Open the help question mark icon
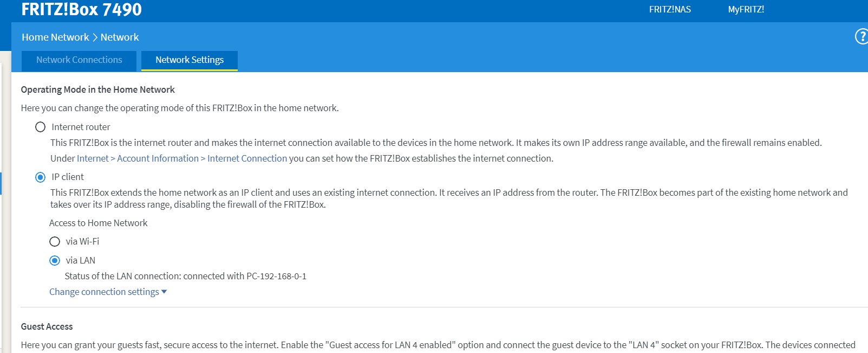Viewport: 868px width, 353px height. pyautogui.click(x=861, y=37)
